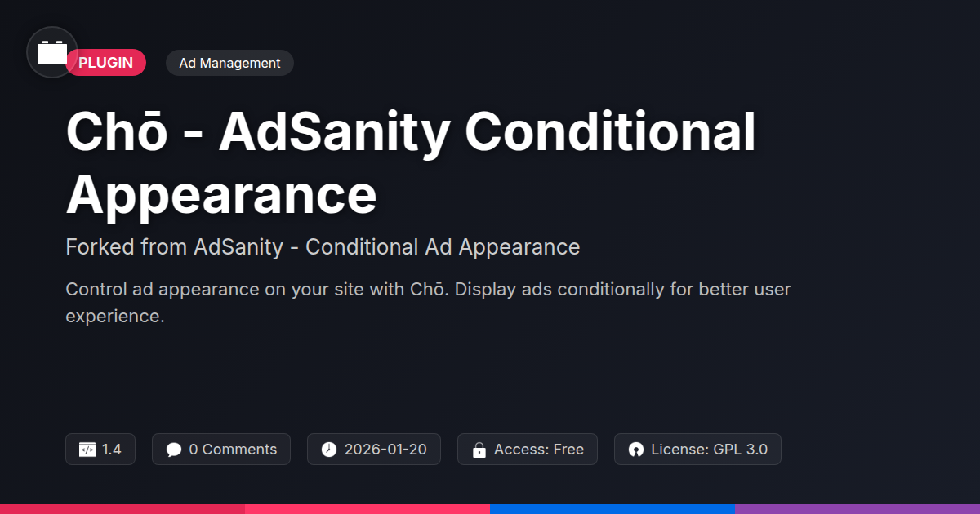The height and width of the screenshot is (514, 980).
Task: Click the pink bottom color stripe
Action: click(x=367, y=508)
